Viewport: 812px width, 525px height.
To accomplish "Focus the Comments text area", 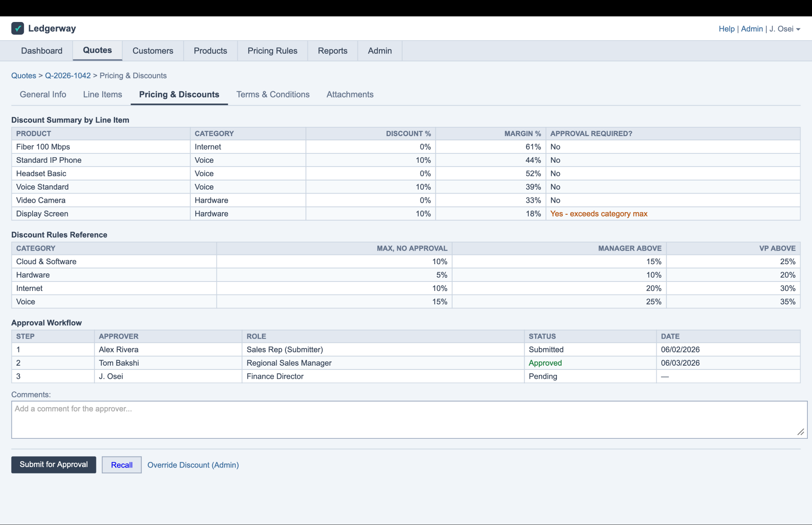I will [x=409, y=420].
